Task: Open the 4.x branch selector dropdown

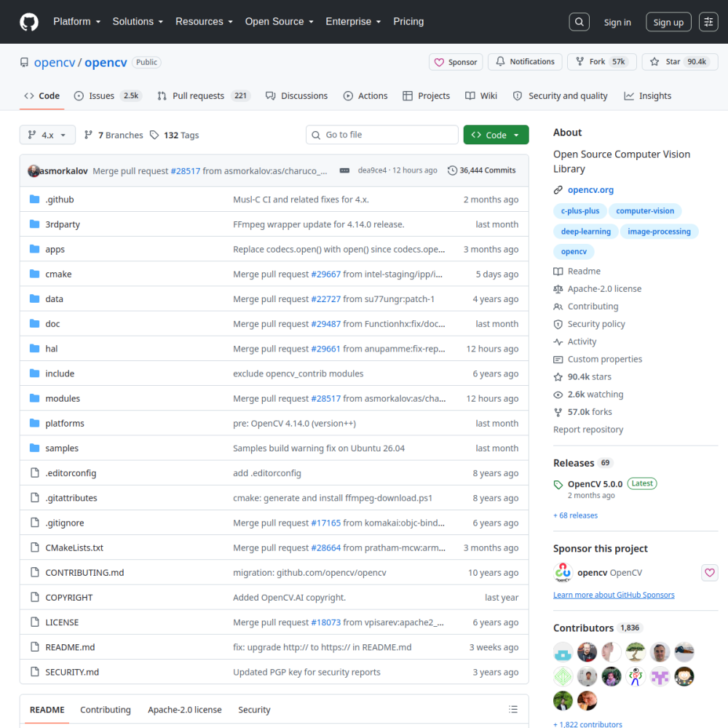Action: click(x=47, y=135)
